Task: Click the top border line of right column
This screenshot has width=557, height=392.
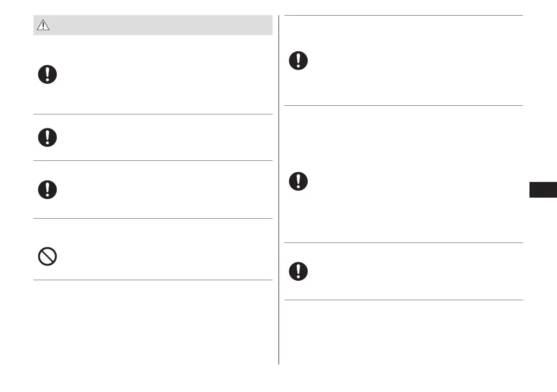Action: (403, 16)
